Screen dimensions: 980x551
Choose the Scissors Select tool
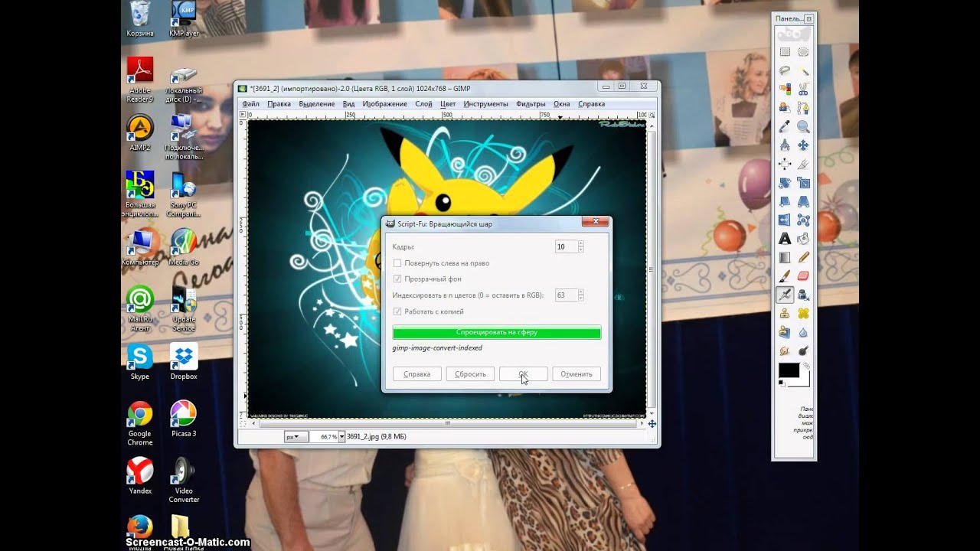coord(803,89)
